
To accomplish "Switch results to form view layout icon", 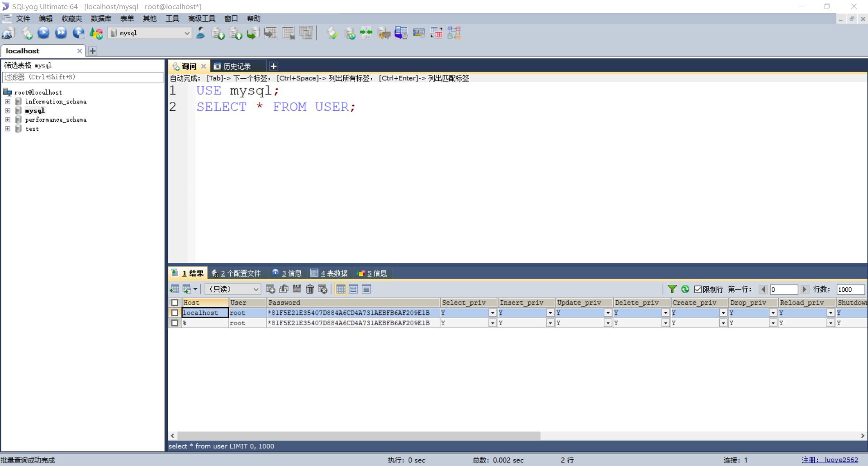I will pyautogui.click(x=353, y=289).
